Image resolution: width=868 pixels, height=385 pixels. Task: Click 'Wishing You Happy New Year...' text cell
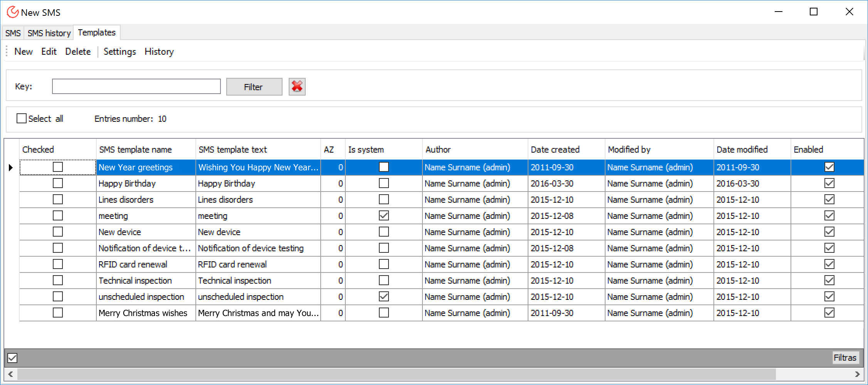(258, 167)
